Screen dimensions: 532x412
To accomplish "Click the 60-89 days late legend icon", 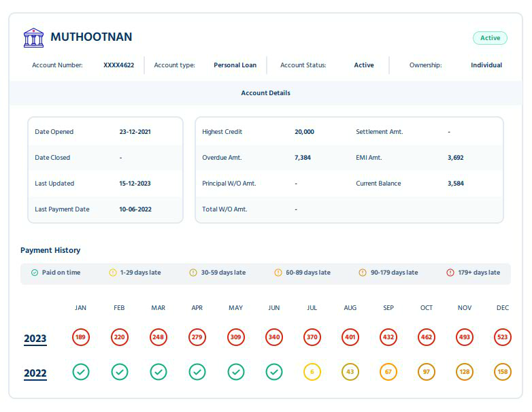I will click(x=278, y=273).
